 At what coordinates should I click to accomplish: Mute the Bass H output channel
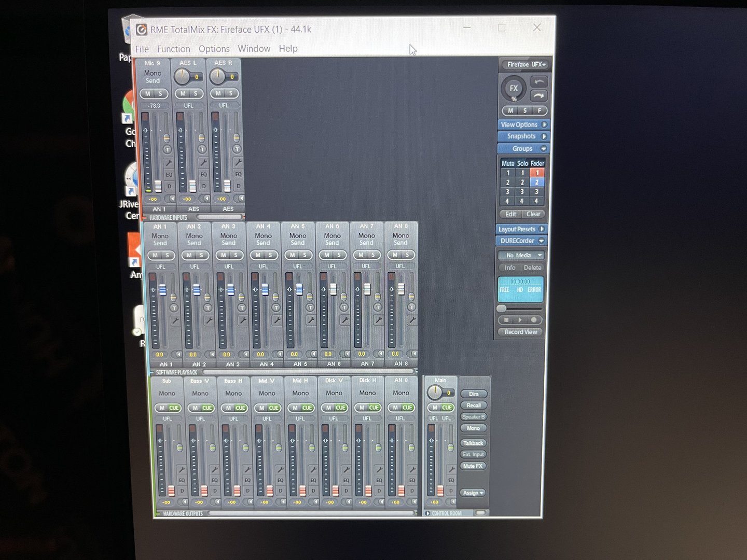[x=229, y=408]
